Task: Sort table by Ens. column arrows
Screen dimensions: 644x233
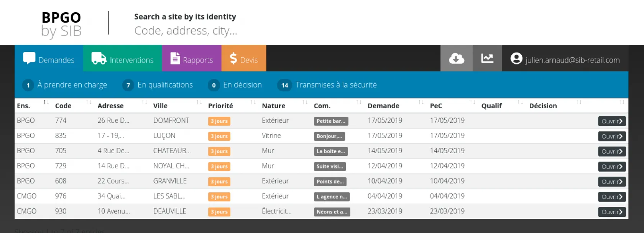Action: point(46,102)
